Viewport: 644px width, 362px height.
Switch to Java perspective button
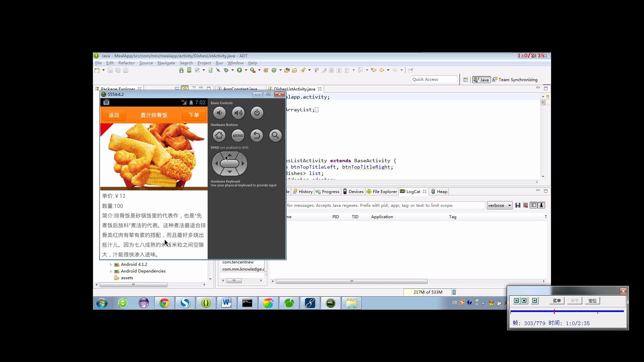[x=481, y=80]
